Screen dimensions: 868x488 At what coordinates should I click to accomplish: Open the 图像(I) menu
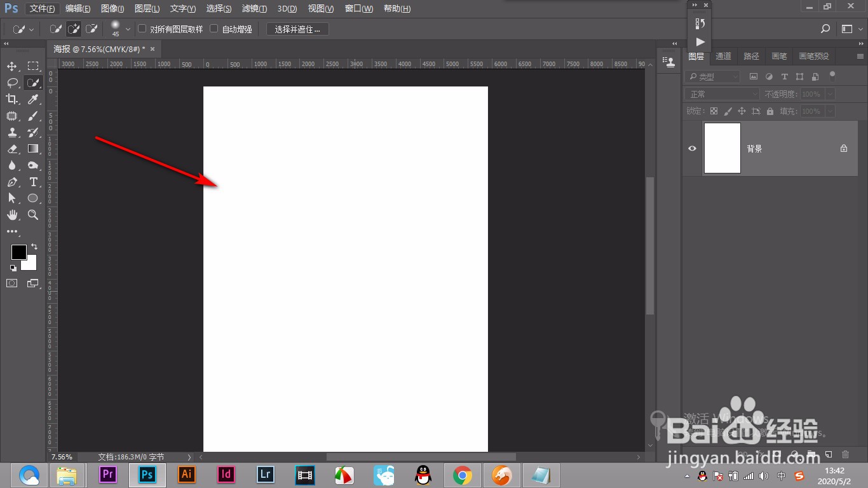[112, 9]
